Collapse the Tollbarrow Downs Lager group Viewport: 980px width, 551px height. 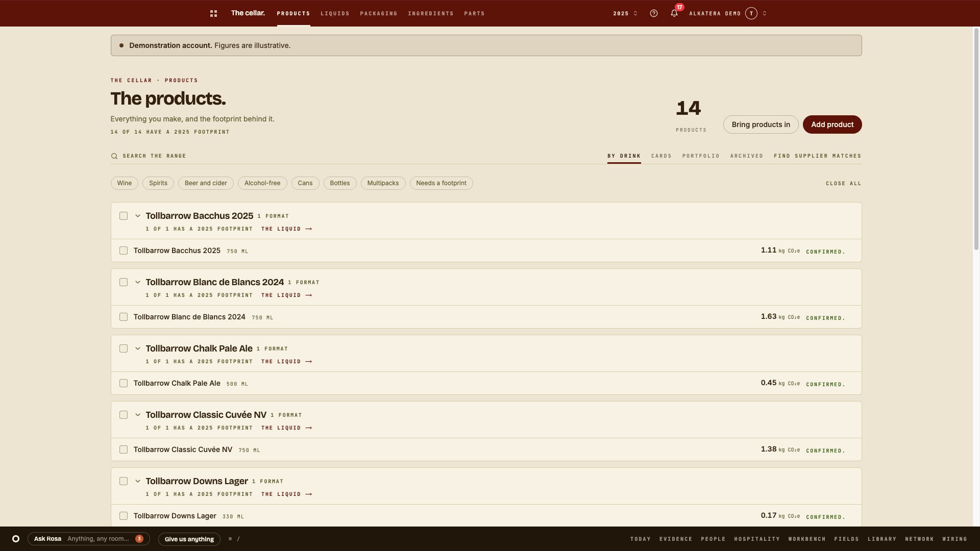click(138, 481)
